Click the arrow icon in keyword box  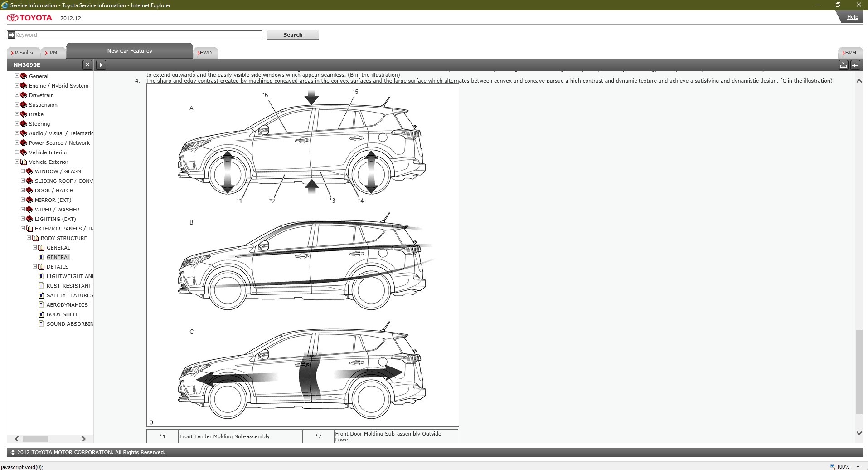point(11,35)
